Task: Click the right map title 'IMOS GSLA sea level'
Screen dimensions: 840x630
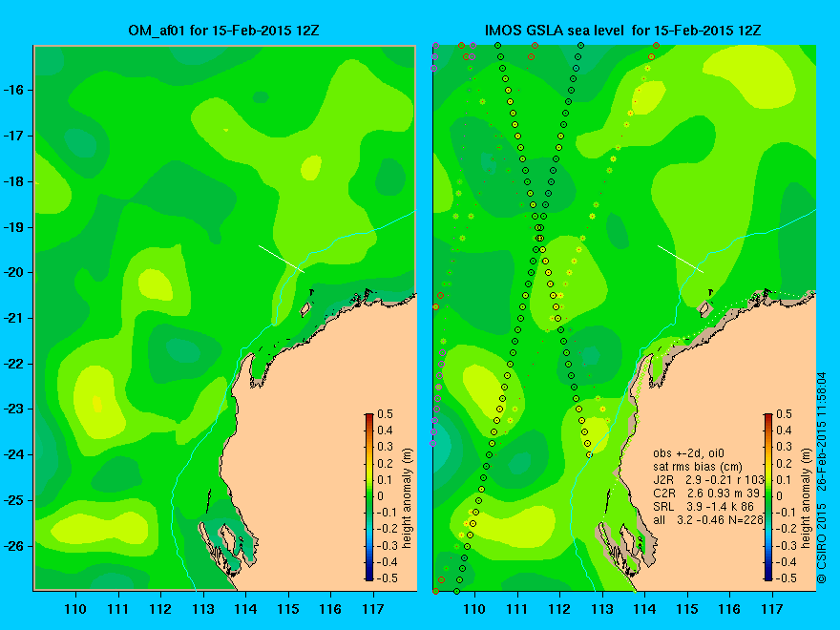Action: pyautogui.click(x=554, y=30)
